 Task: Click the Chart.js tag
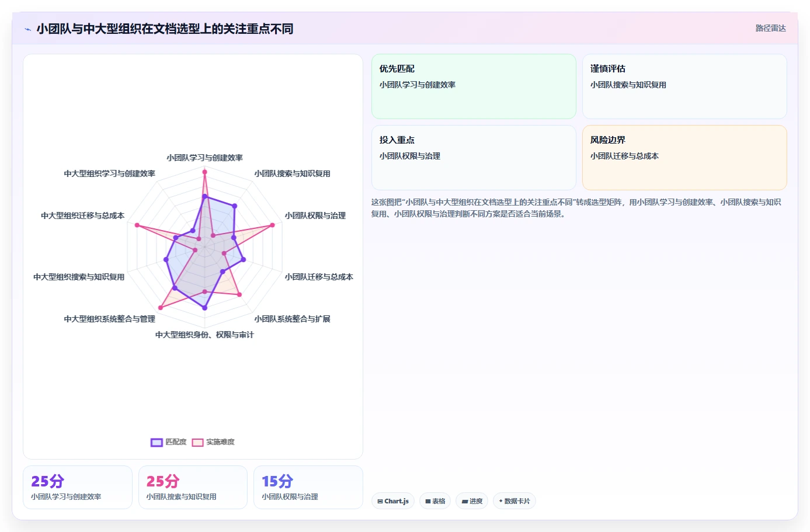click(393, 501)
